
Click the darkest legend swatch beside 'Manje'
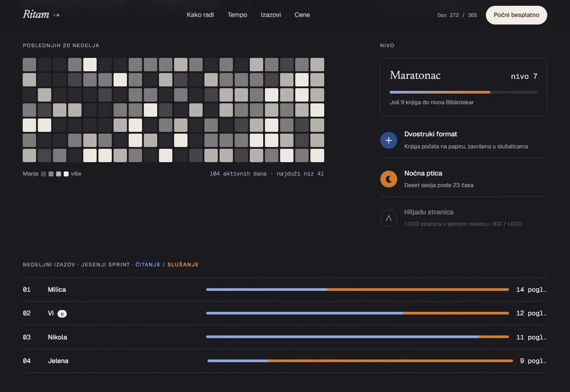[x=43, y=174]
